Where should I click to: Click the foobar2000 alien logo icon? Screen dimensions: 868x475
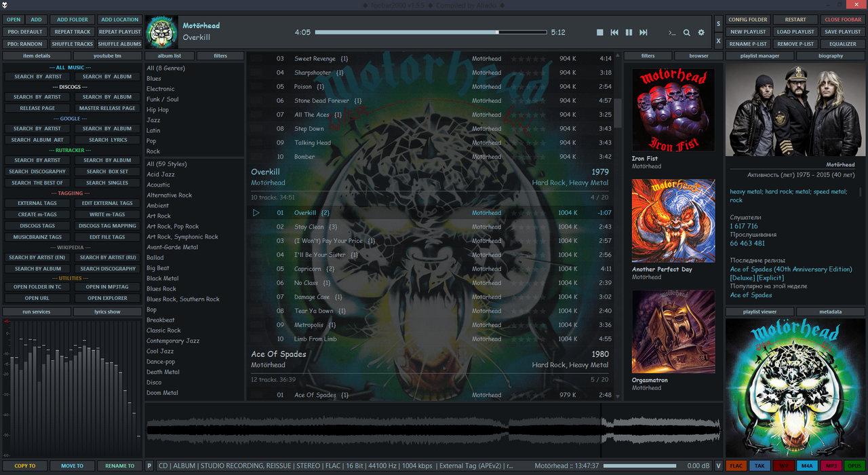(x=5, y=5)
